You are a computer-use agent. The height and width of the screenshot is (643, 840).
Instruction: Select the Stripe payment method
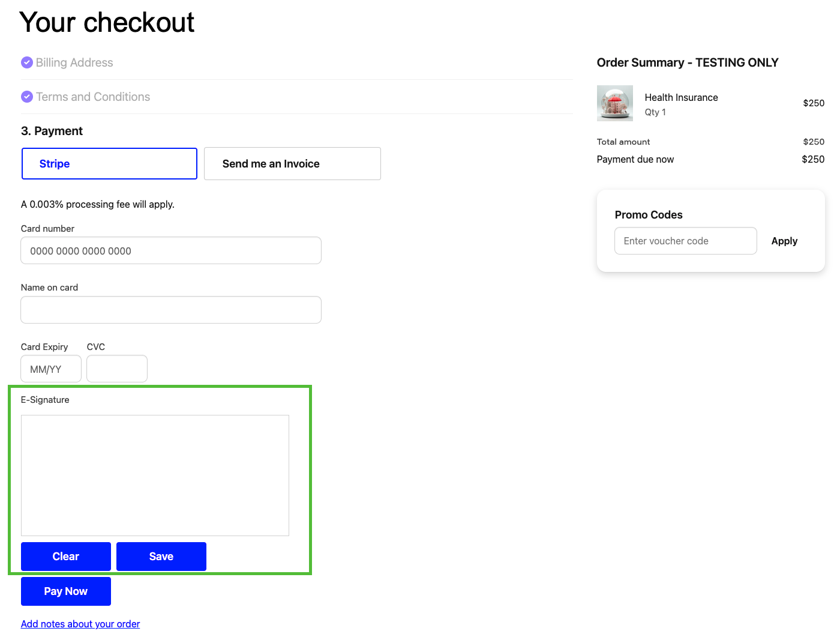109,163
